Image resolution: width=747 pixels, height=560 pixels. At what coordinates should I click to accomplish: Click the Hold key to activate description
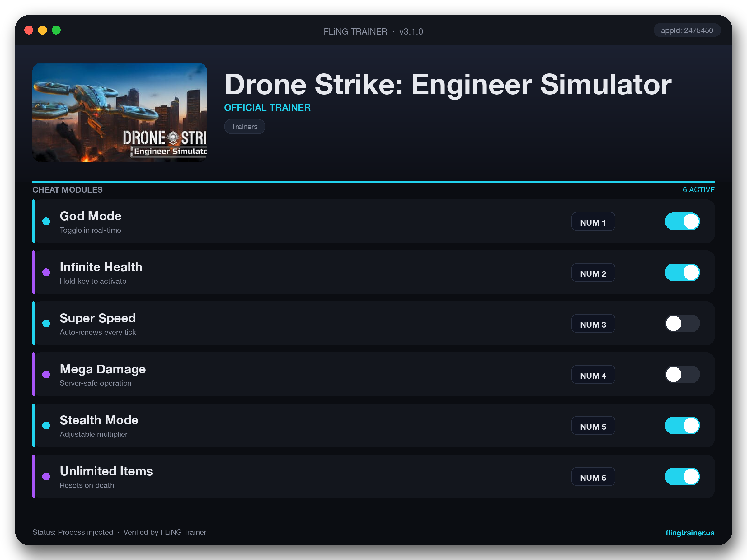[x=93, y=281]
